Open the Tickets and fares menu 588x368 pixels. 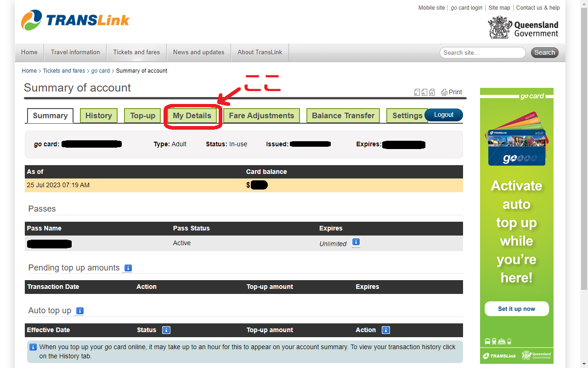(136, 52)
